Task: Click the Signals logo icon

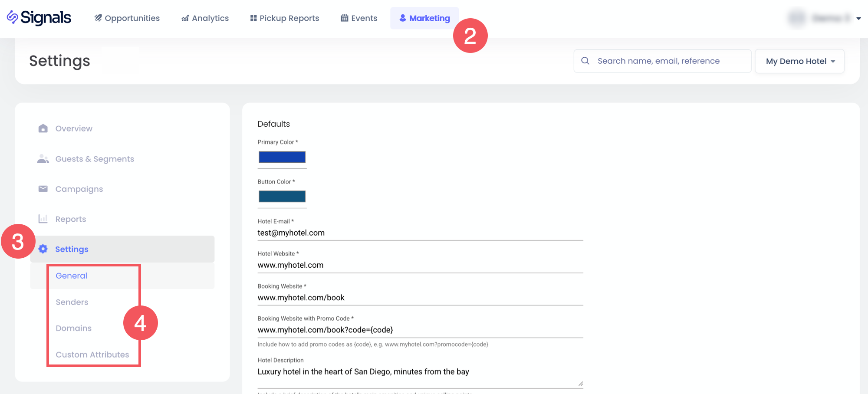Action: point(13,17)
